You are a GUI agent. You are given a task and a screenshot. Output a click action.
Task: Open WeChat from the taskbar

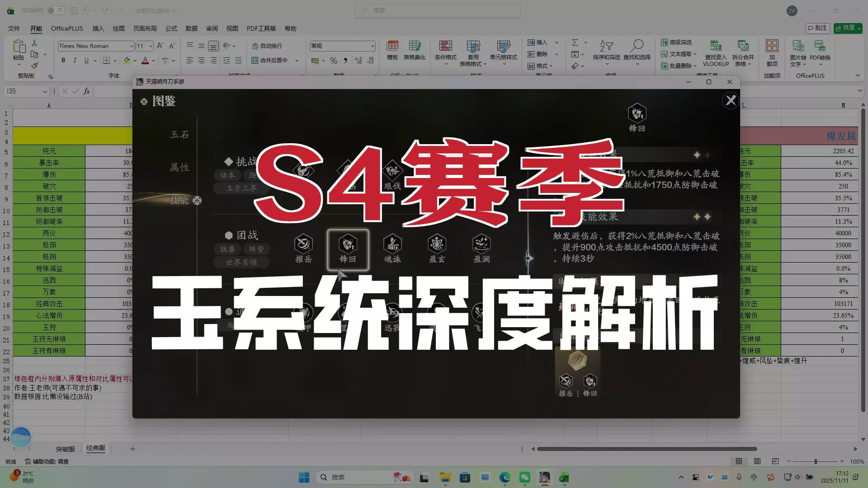525,477
